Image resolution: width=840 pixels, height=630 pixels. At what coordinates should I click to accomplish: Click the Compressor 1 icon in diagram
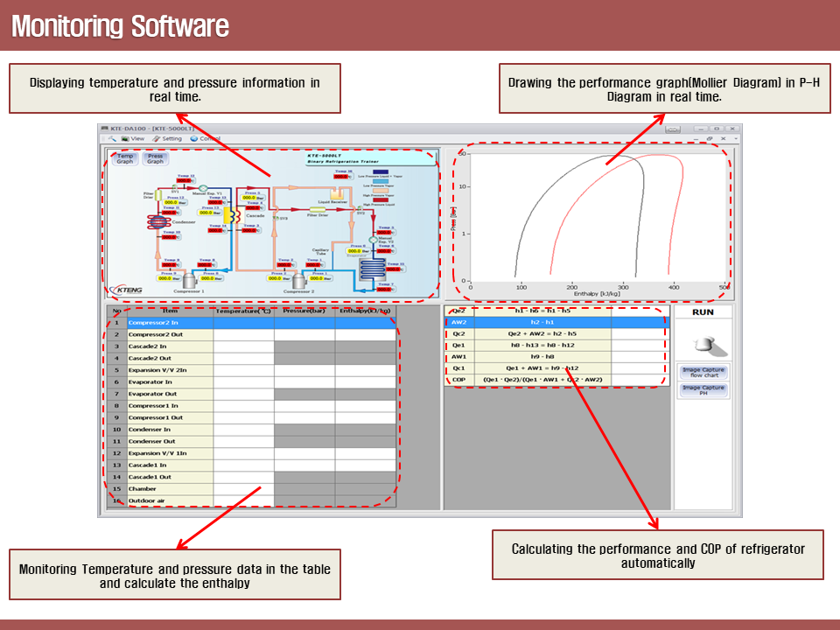coord(187,279)
